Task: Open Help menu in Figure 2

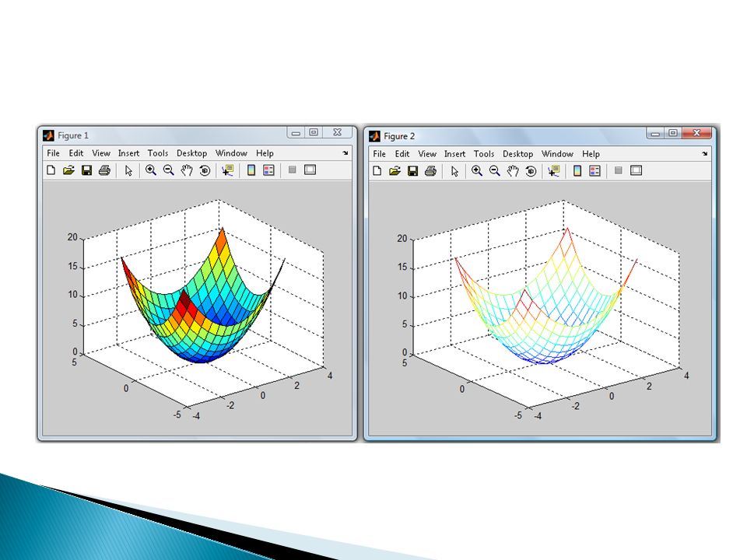Action: (591, 154)
